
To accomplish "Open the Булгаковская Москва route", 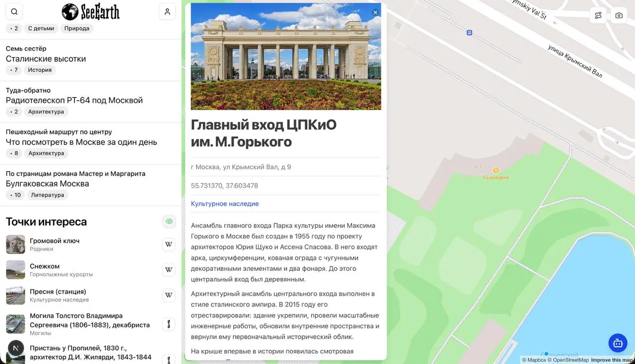I will point(48,183).
